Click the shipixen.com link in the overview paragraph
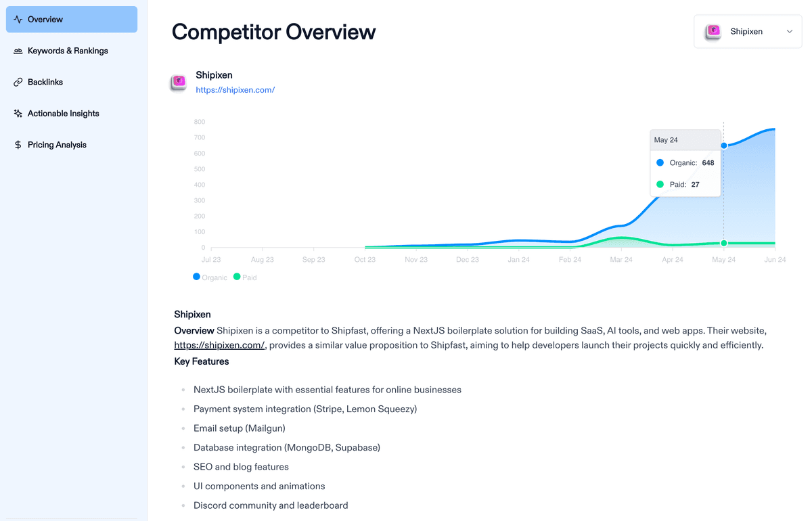This screenshot has height=521, width=812. (219, 345)
